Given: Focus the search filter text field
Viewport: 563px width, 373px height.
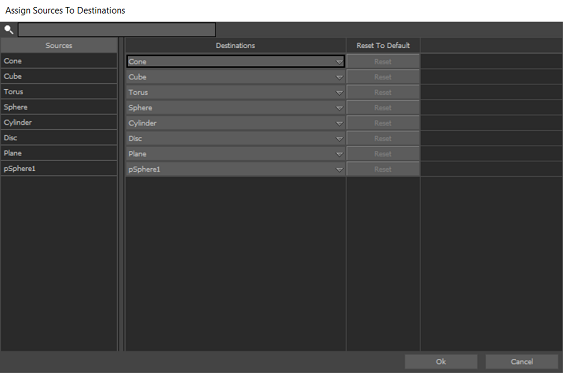Looking at the screenshot, I should pyautogui.click(x=117, y=30).
